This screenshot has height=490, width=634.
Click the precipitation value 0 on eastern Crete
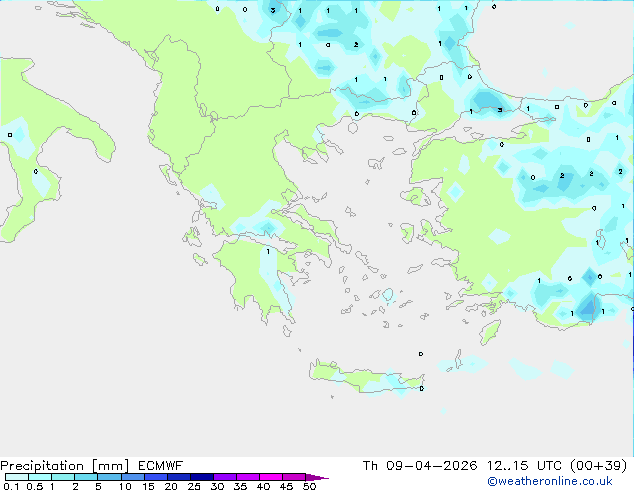coord(422,389)
